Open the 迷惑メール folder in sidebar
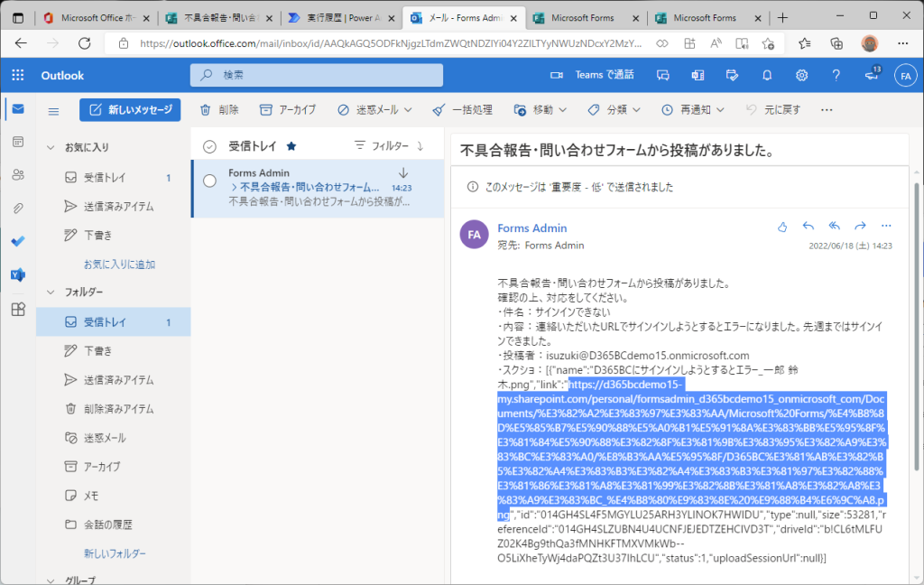 point(113,438)
